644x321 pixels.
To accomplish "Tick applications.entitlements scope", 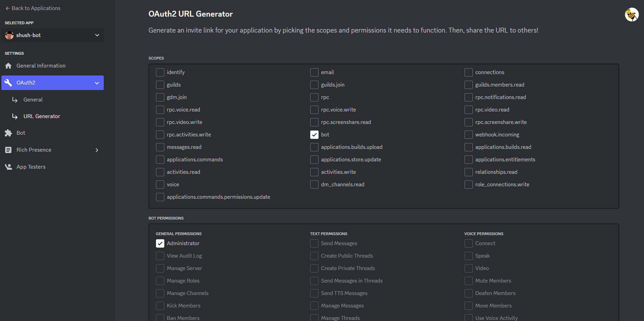I will (x=468, y=160).
